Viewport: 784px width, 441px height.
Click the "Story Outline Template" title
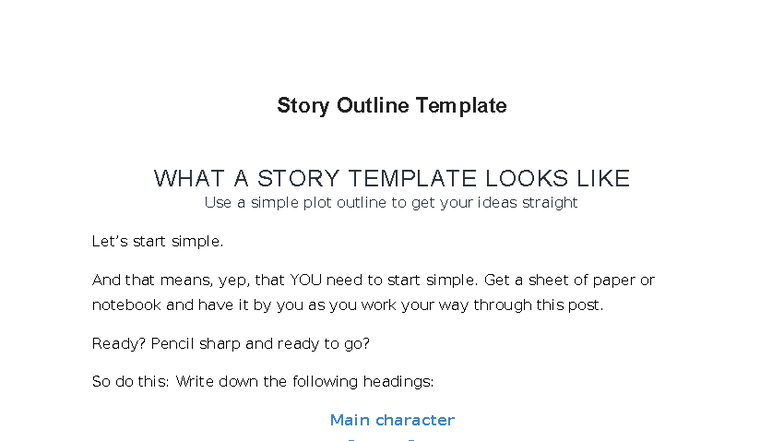point(392,106)
